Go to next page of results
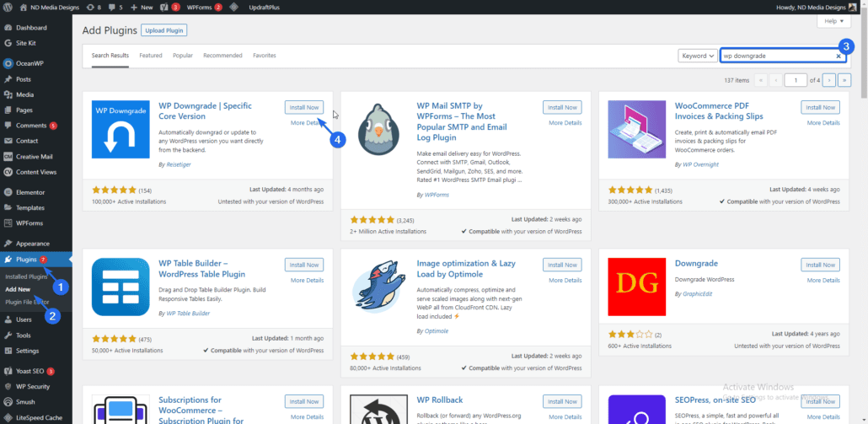 click(x=828, y=80)
